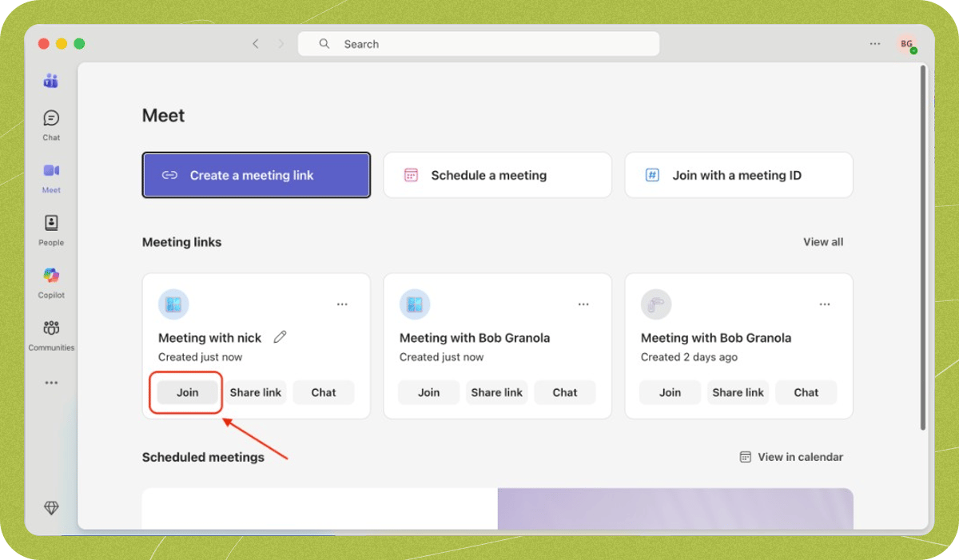Open options menu for Meeting with nick
Viewport: 959px width, 560px height.
342,304
